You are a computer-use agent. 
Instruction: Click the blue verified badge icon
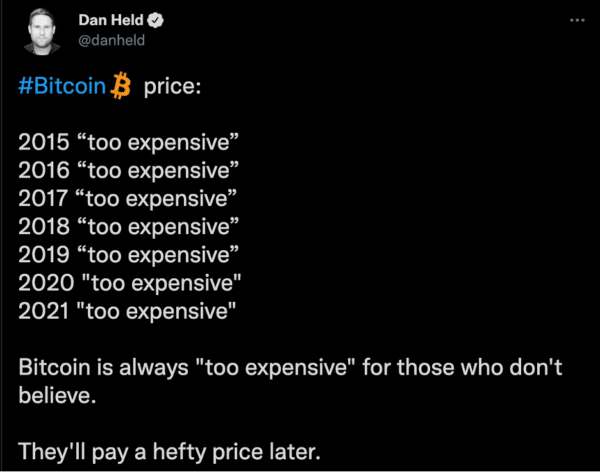coord(156,20)
